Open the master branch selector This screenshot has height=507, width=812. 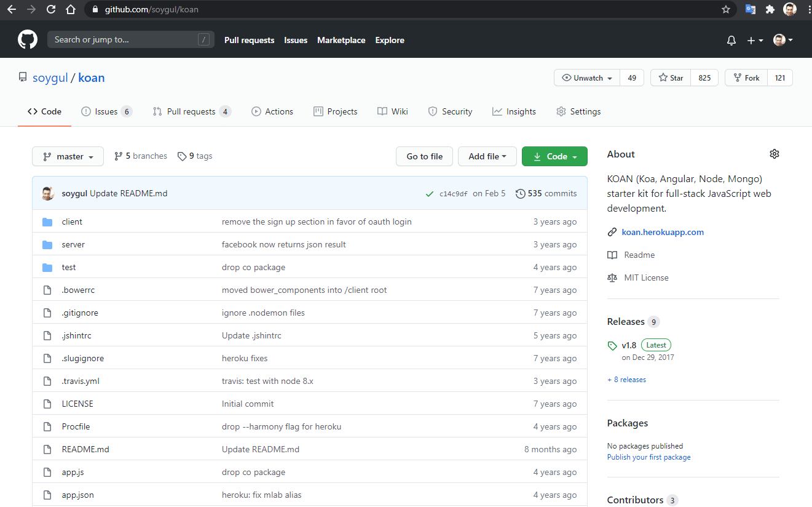pyautogui.click(x=68, y=156)
